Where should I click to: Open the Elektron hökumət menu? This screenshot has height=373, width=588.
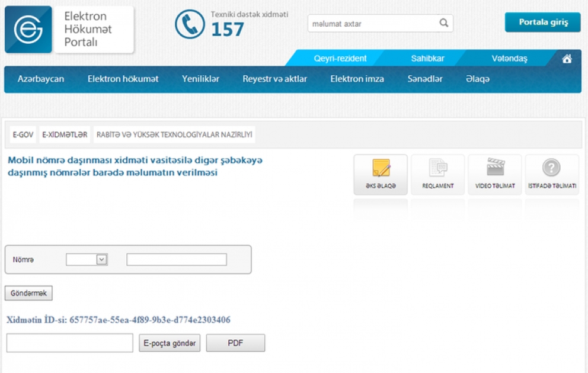pyautogui.click(x=123, y=79)
